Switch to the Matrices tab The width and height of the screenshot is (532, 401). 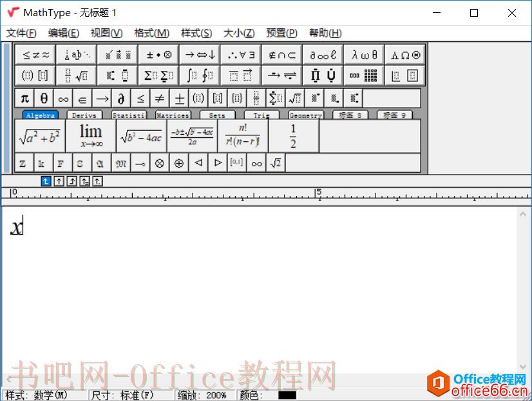[x=173, y=115]
